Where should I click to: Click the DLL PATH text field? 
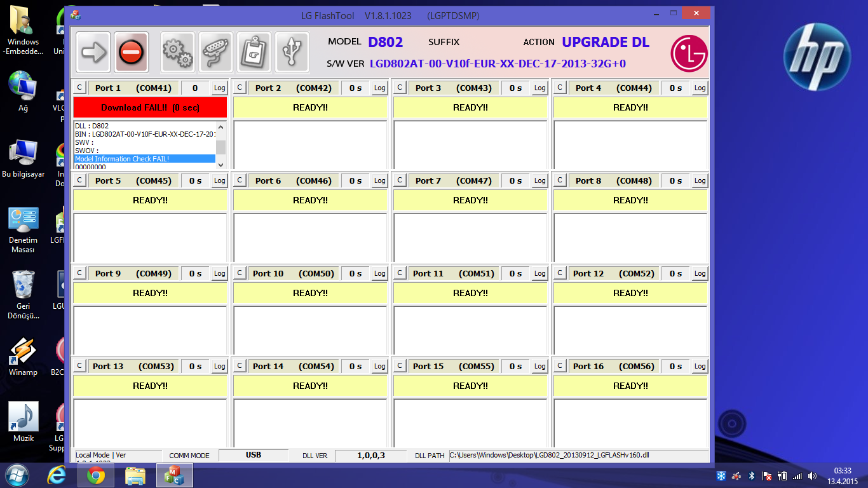[578, 455]
